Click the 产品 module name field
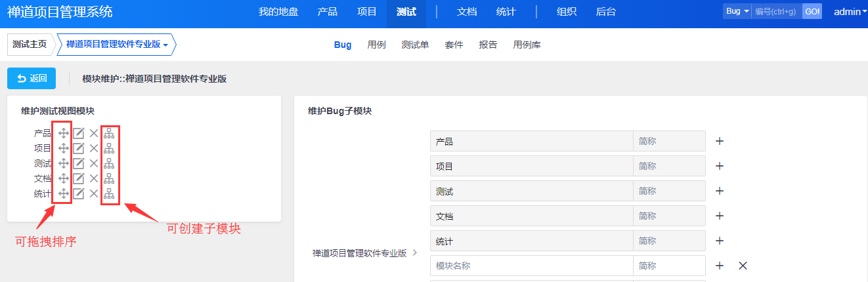This screenshot has height=282, width=868. tap(532, 141)
